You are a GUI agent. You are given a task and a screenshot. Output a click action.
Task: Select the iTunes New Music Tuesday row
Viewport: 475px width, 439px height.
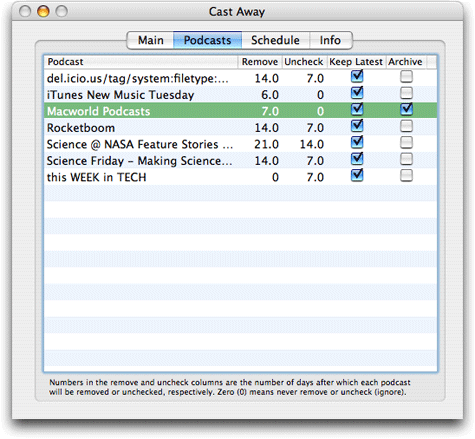coord(240,95)
